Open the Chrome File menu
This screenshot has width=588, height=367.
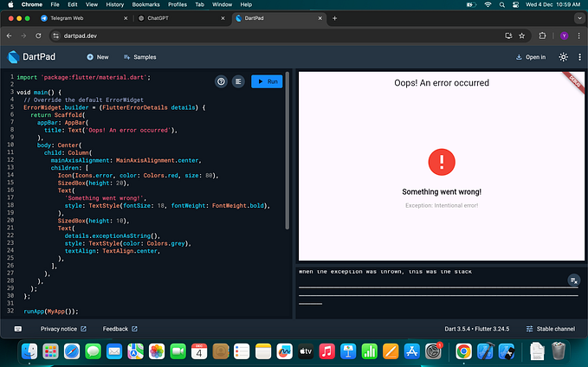tap(55, 4)
